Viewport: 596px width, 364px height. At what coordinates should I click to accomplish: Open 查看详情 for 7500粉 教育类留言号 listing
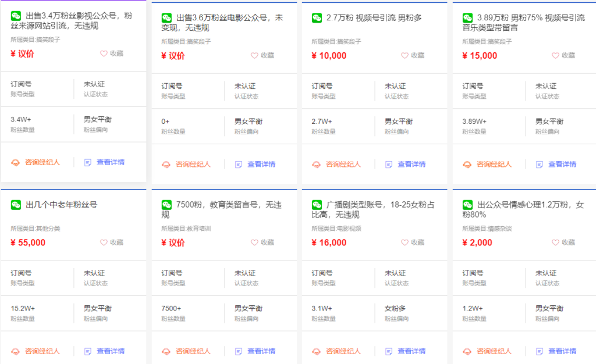(x=261, y=351)
